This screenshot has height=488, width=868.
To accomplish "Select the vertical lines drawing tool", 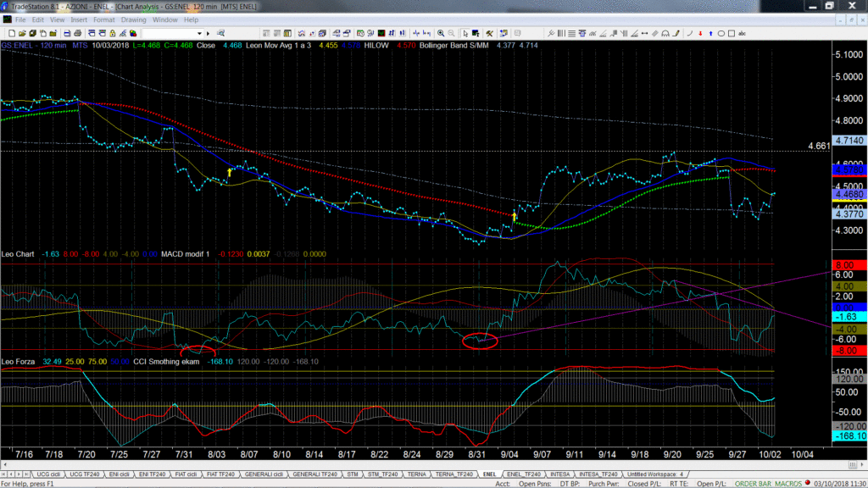I will (561, 33).
